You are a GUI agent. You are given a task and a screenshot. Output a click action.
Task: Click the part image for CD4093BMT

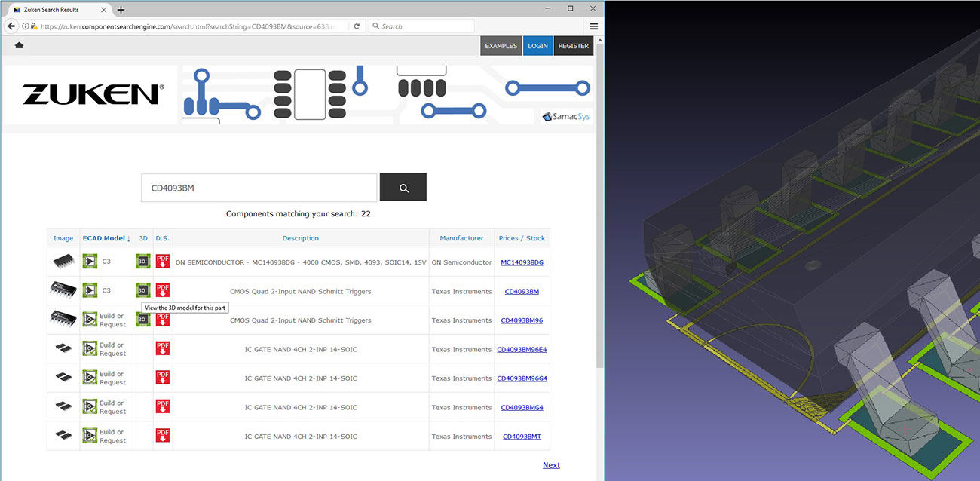tap(63, 436)
